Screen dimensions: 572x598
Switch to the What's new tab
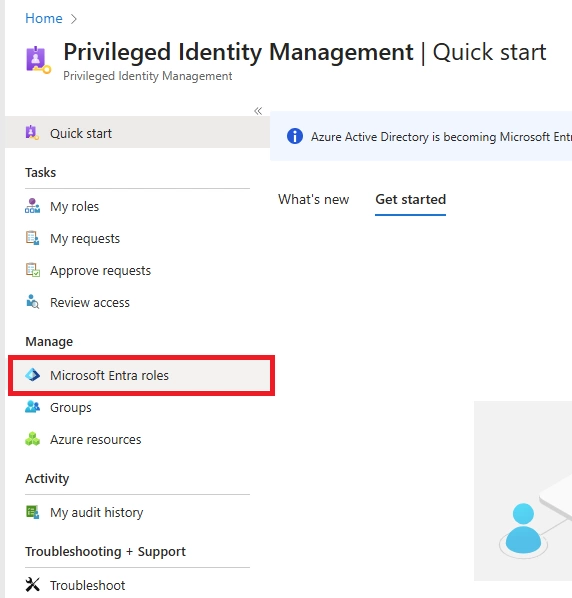[x=313, y=199]
